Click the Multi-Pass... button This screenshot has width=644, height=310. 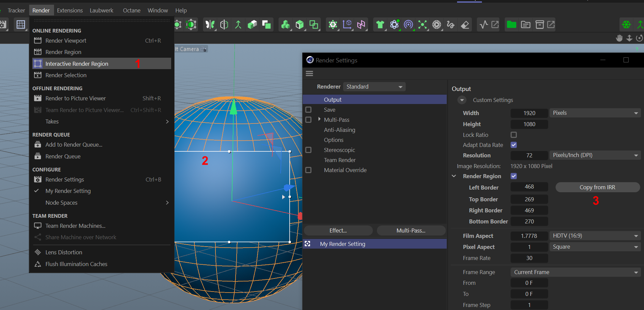(411, 230)
